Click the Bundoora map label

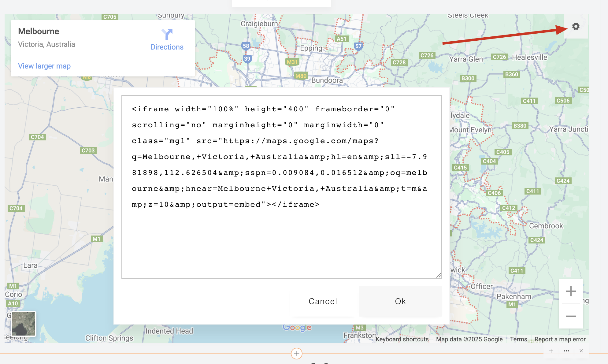[x=327, y=80]
